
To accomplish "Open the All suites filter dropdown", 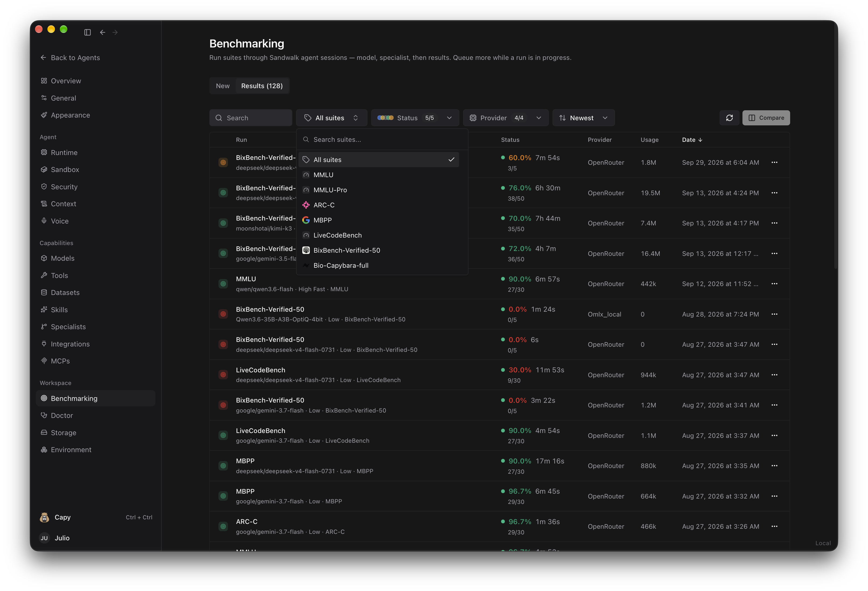I will tap(332, 118).
